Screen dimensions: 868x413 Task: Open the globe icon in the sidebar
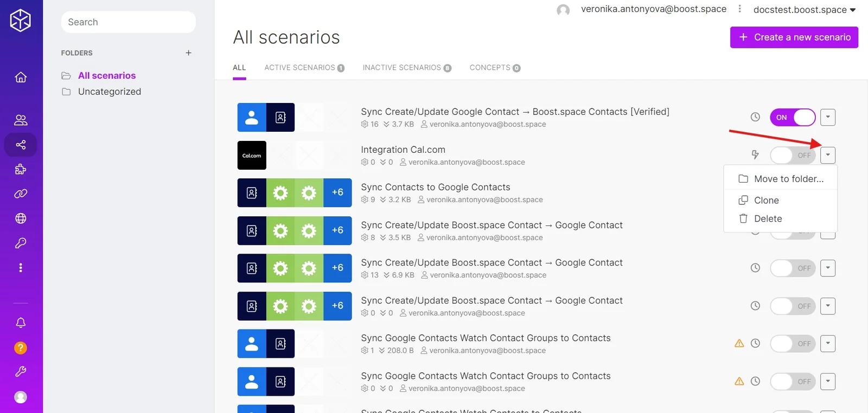(x=21, y=218)
